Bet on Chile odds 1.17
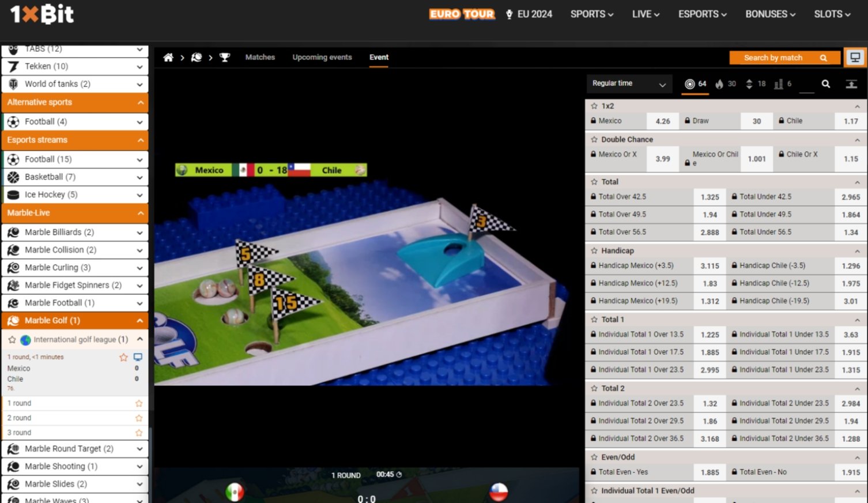 tap(851, 121)
